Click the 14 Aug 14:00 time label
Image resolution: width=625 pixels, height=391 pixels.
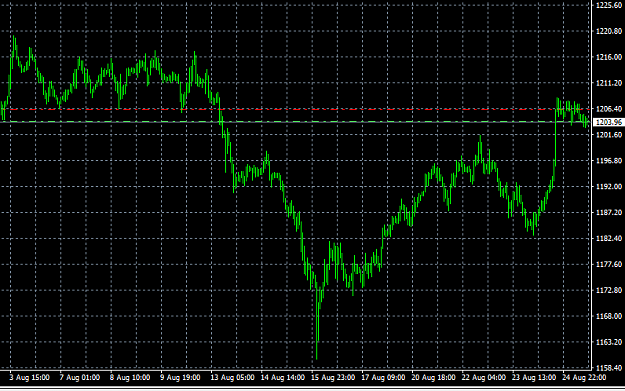click(283, 377)
